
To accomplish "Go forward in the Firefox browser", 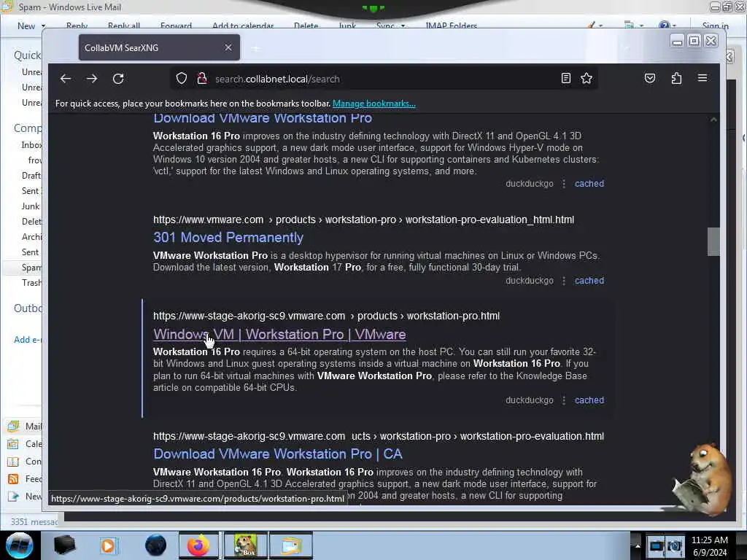I will click(x=92, y=79).
